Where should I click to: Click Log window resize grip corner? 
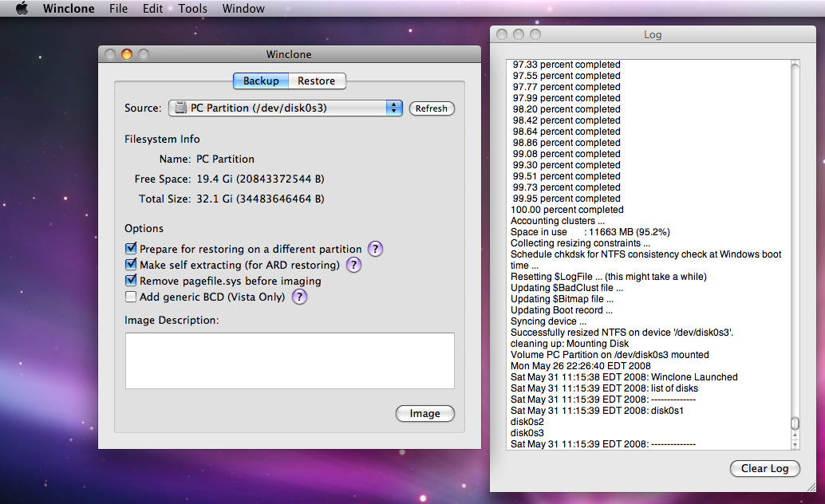[811, 487]
